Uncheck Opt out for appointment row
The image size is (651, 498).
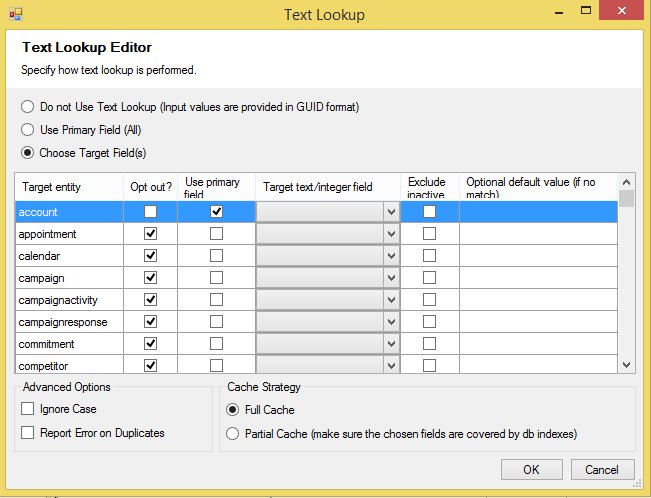[151, 234]
